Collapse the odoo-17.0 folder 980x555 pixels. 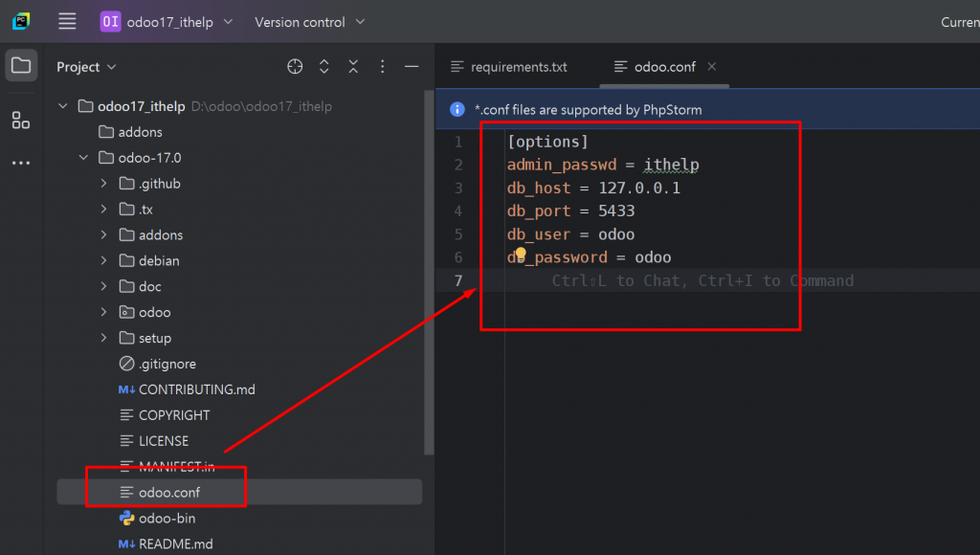[x=83, y=158]
